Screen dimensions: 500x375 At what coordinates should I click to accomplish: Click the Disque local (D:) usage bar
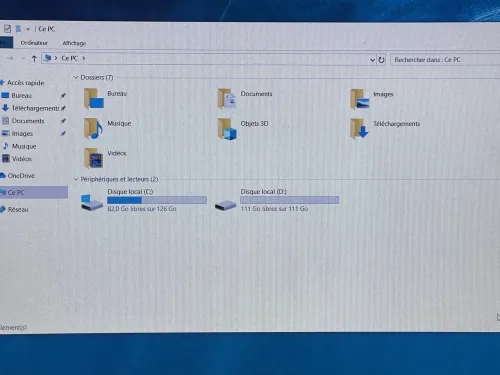coord(290,200)
